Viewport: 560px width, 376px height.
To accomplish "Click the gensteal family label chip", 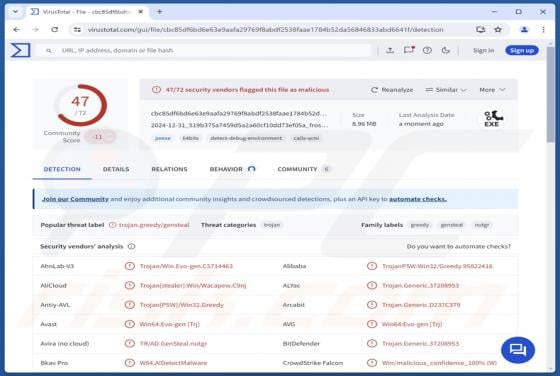I will 452,225.
